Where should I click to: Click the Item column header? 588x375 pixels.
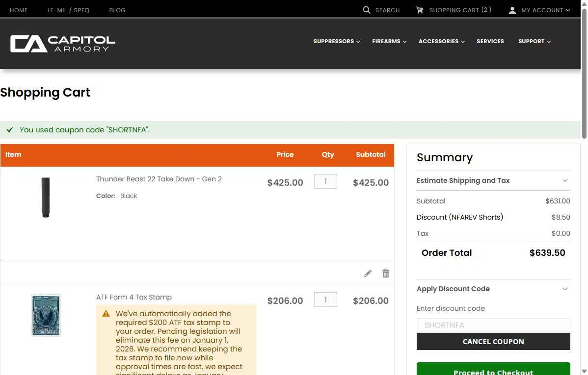pos(13,154)
